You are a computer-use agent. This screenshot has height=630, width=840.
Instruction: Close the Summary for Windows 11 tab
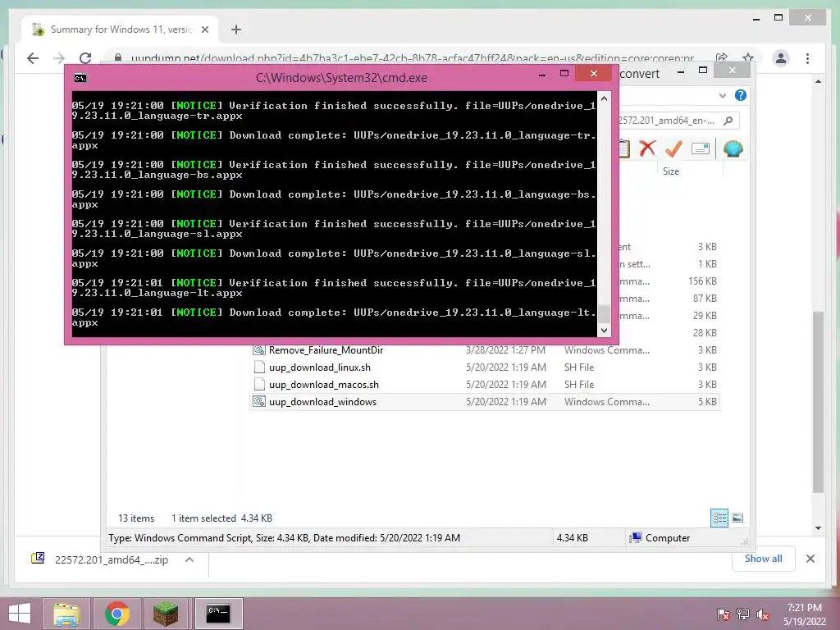coord(204,30)
